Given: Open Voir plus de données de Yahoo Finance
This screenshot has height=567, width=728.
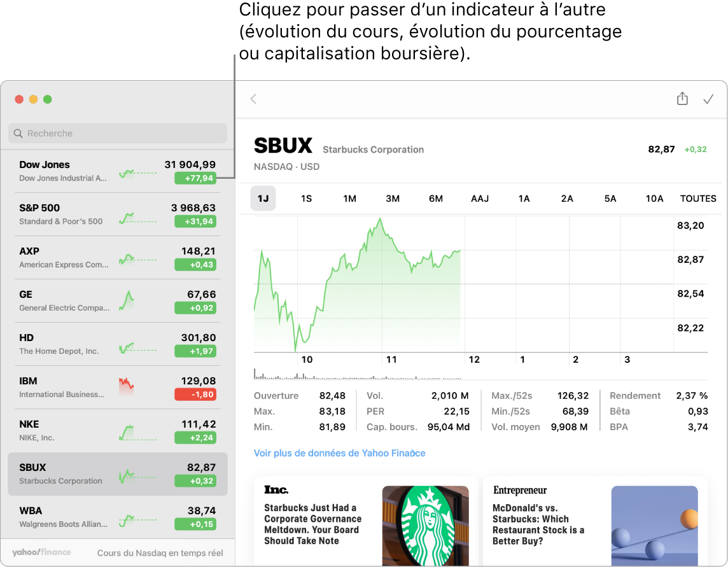Looking at the screenshot, I should pyautogui.click(x=339, y=452).
